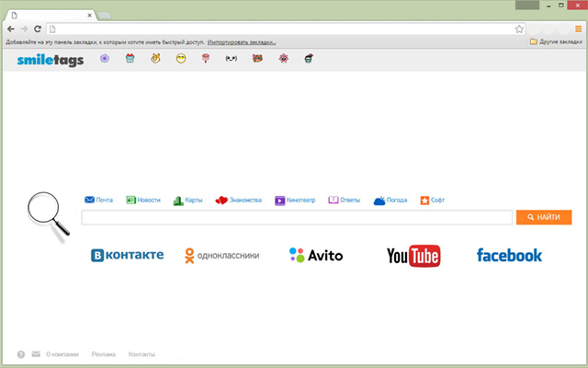Image resolution: width=588 pixels, height=368 pixels.
Task: Open the Софт software link
Action: (433, 201)
